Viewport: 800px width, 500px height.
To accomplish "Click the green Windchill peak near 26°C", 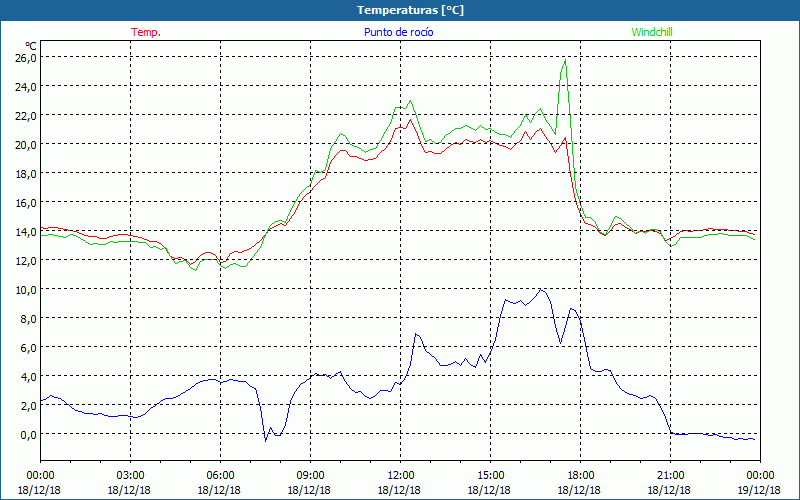I will (565, 60).
